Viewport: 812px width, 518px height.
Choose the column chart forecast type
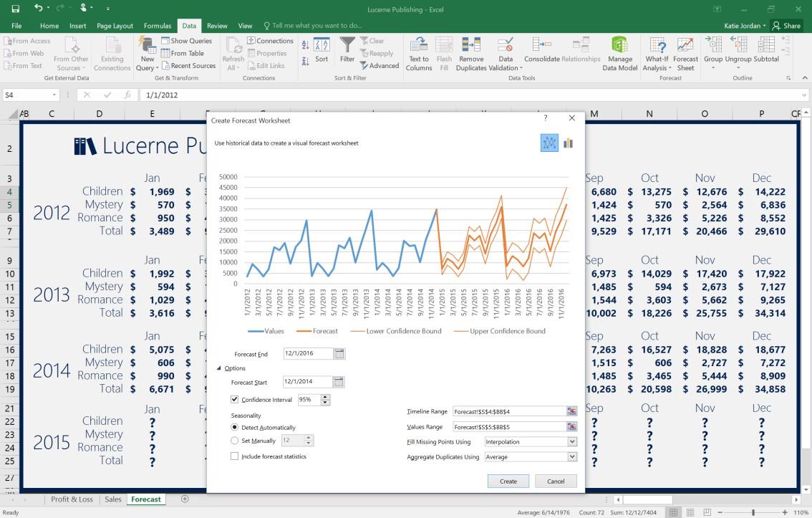568,143
